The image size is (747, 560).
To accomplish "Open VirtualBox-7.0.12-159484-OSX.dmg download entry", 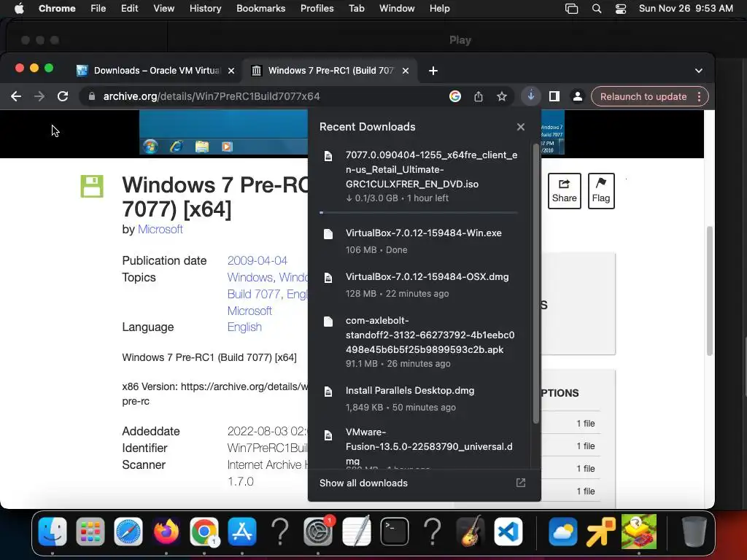I will coord(418,285).
